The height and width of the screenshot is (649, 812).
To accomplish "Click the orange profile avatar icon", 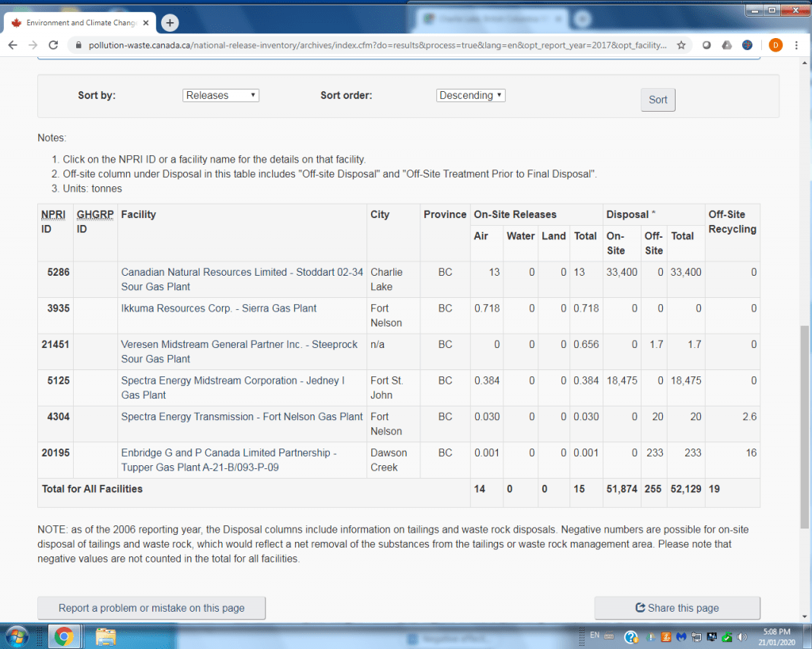I will pyautogui.click(x=775, y=45).
